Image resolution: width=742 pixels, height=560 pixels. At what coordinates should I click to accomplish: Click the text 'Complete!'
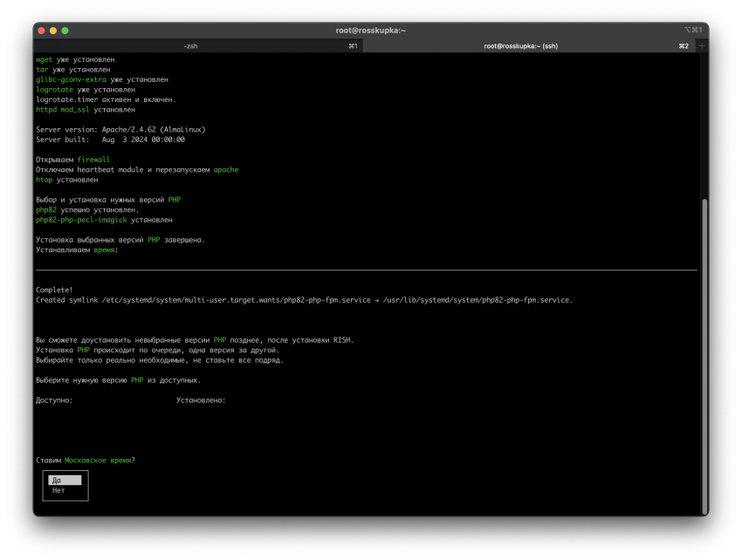click(x=54, y=290)
